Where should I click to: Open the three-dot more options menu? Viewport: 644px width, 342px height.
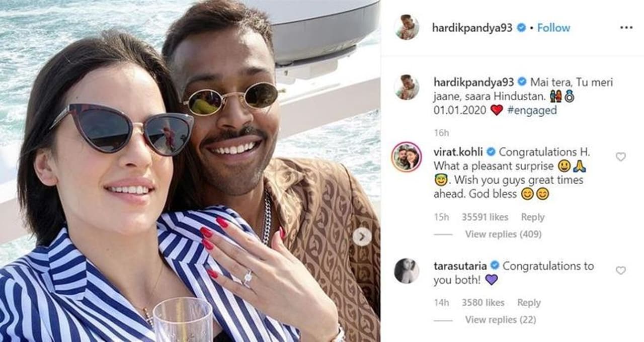(x=626, y=28)
